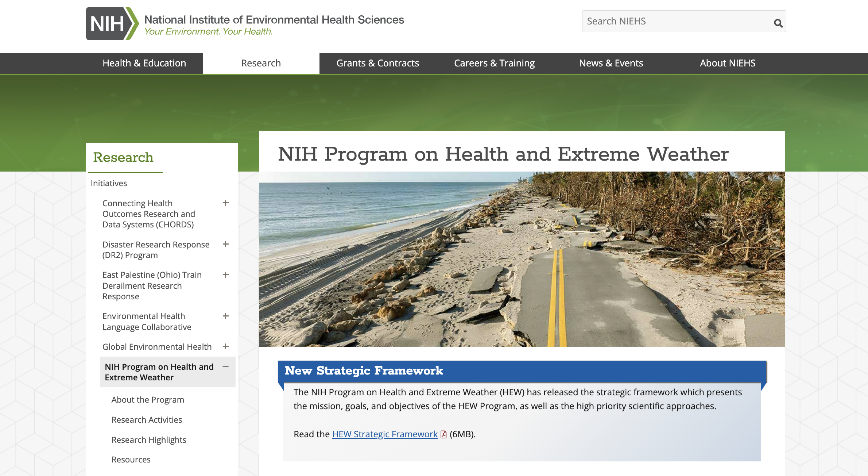The width and height of the screenshot is (868, 476).
Task: Go to Research Highlights in sidebar
Action: (x=149, y=440)
